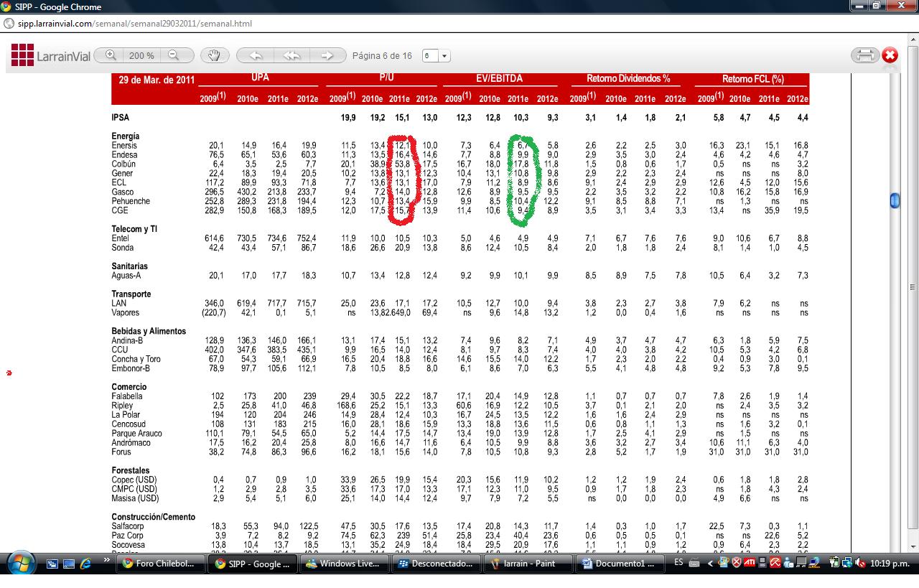
Task: Click the 29 de Mar. de 2011 date
Action: (157, 80)
